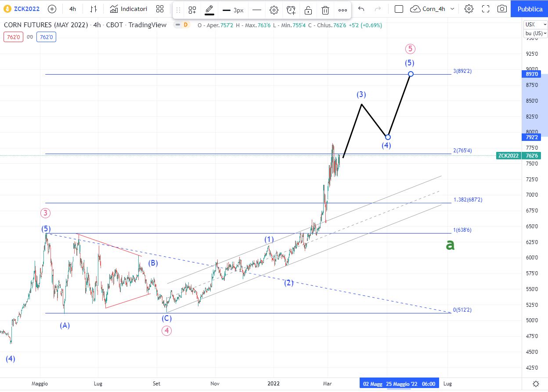Image resolution: width=548 pixels, height=392 pixels.
Task: Select the blue (C) wave label
Action: pyautogui.click(x=166, y=318)
